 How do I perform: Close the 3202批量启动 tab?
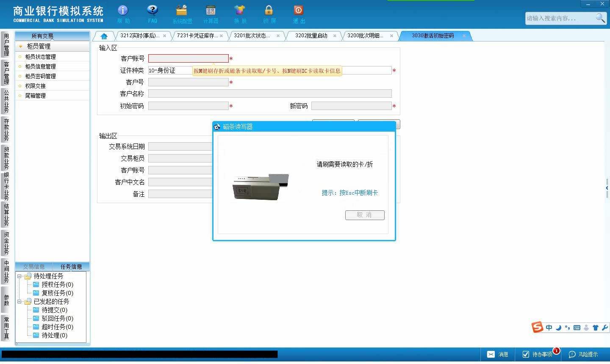tap(335, 36)
